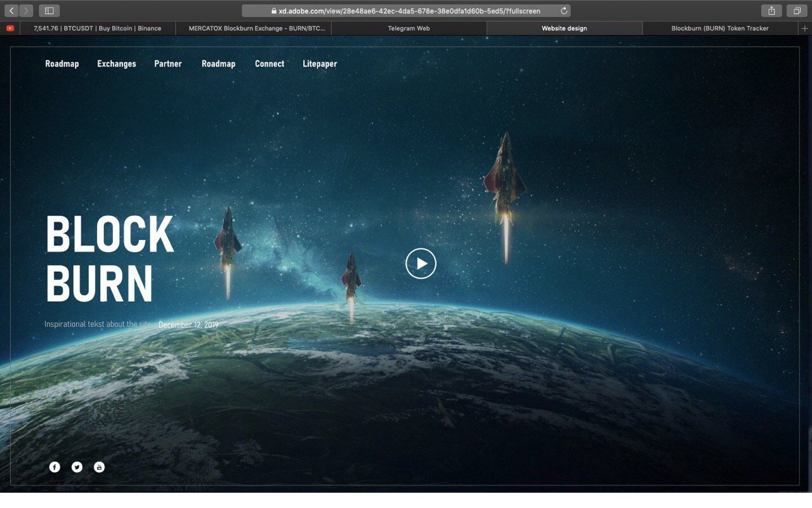Open the Facebook social icon
The width and height of the screenshot is (812, 508).
pos(55,467)
